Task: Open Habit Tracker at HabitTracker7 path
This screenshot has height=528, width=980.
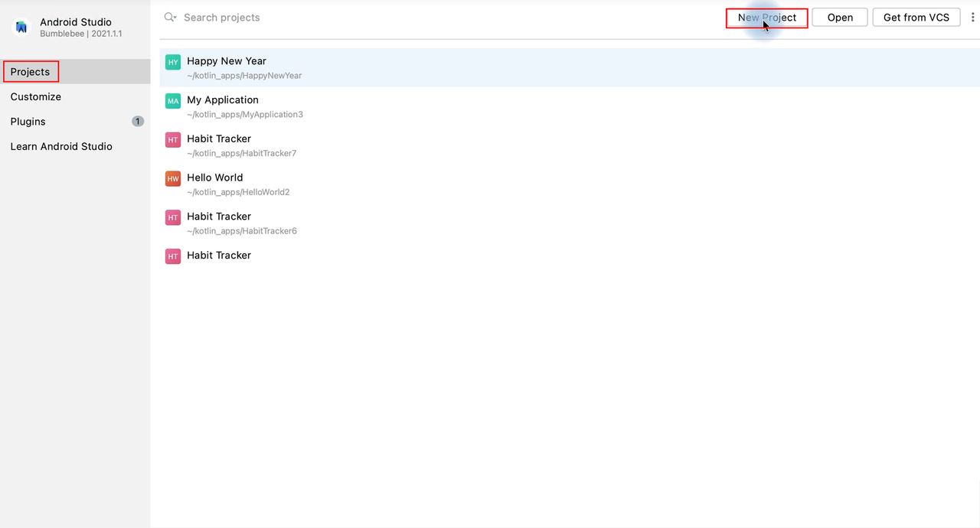Action: pos(570,145)
